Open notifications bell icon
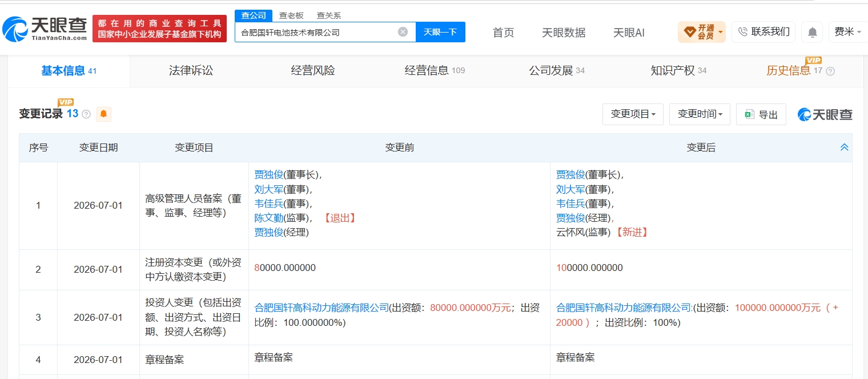 click(x=812, y=32)
